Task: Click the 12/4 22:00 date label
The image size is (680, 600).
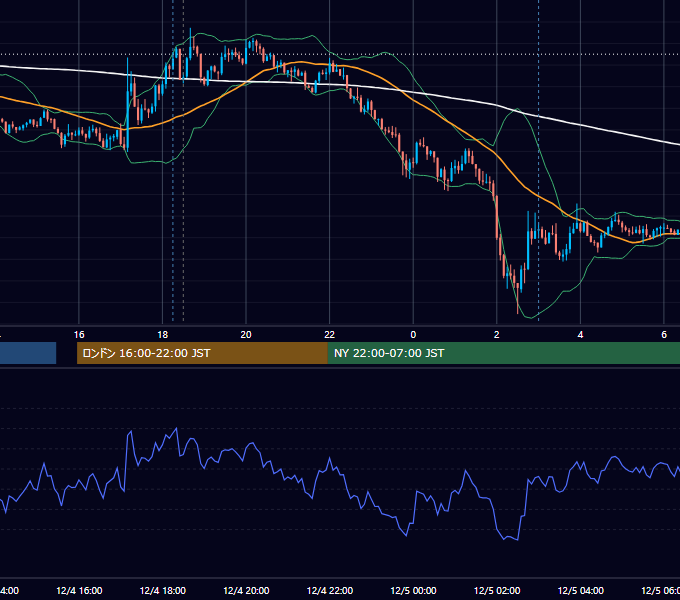Action: point(330,591)
